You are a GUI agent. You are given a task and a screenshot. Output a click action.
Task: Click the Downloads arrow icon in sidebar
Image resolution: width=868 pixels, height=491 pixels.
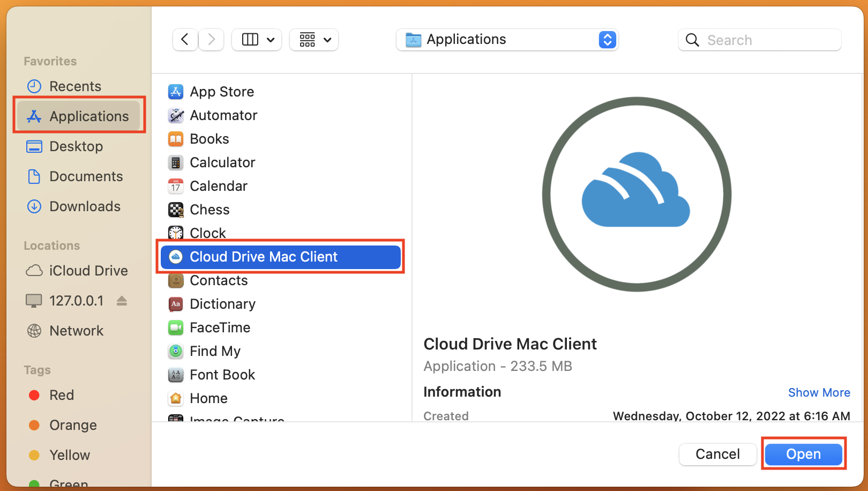tap(34, 206)
